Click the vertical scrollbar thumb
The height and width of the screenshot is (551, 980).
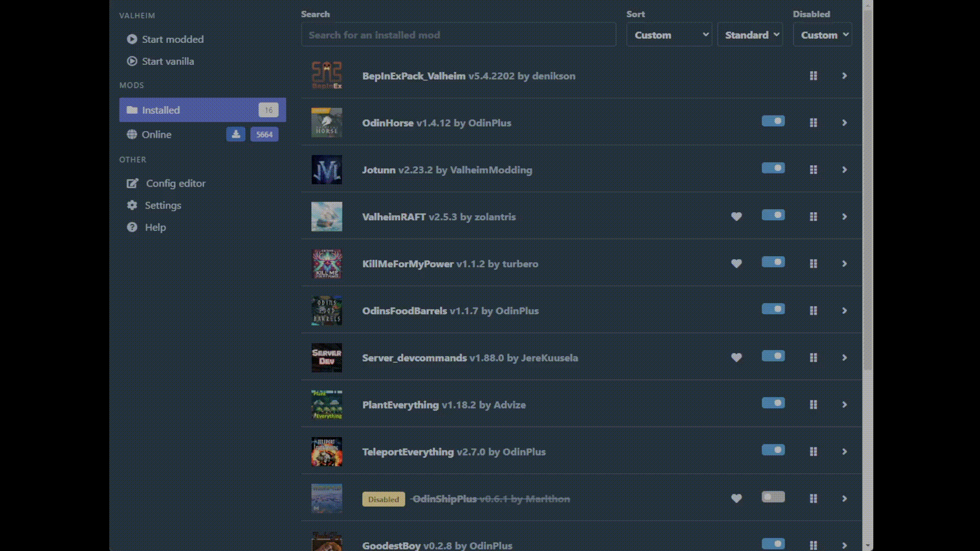coord(868,189)
